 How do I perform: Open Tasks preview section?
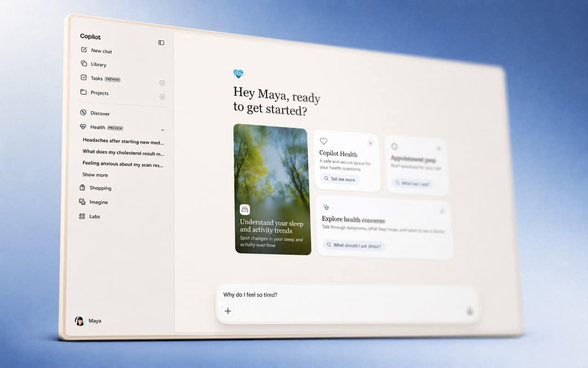(101, 79)
